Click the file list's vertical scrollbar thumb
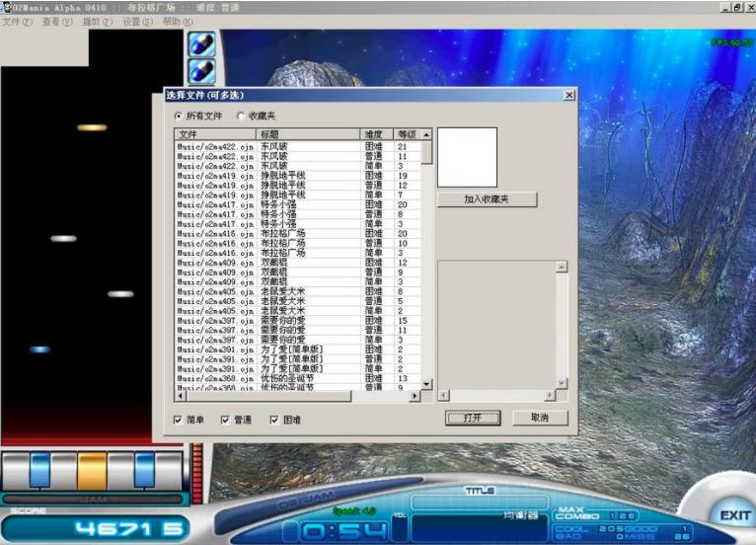Screen dimensions: 756x545 [426, 152]
